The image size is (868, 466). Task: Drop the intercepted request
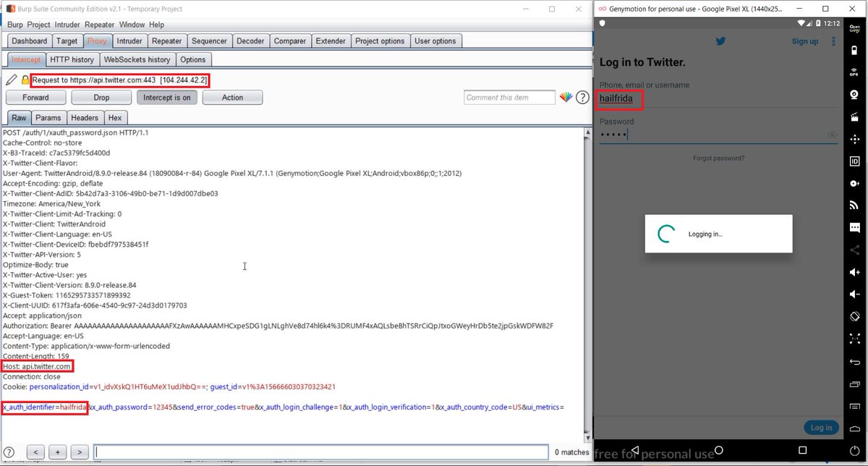(101, 98)
